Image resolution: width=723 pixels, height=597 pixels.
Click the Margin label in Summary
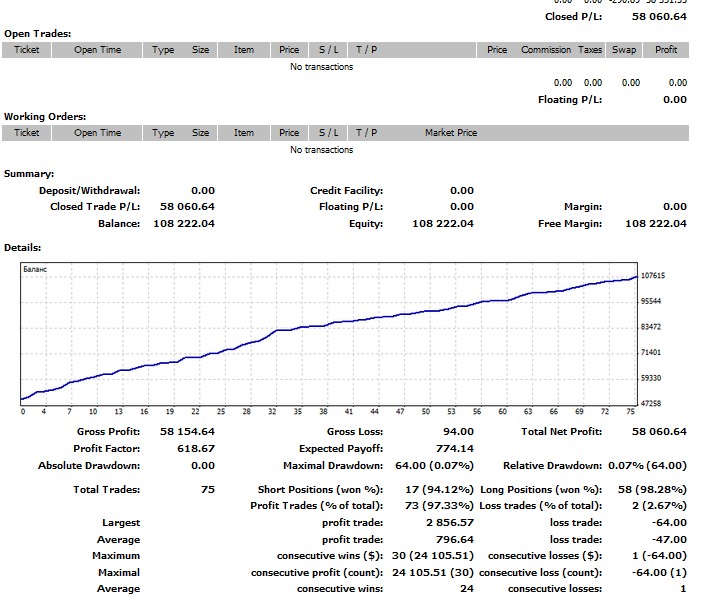point(583,207)
